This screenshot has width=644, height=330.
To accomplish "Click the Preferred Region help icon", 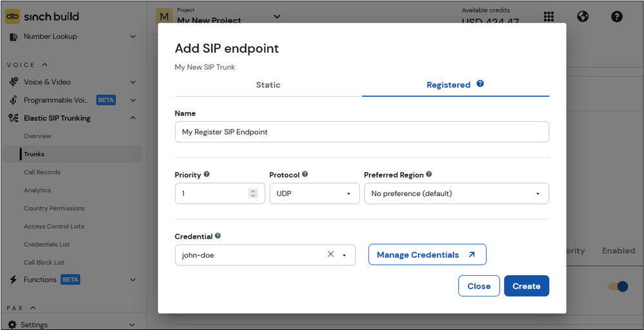I will (428, 174).
